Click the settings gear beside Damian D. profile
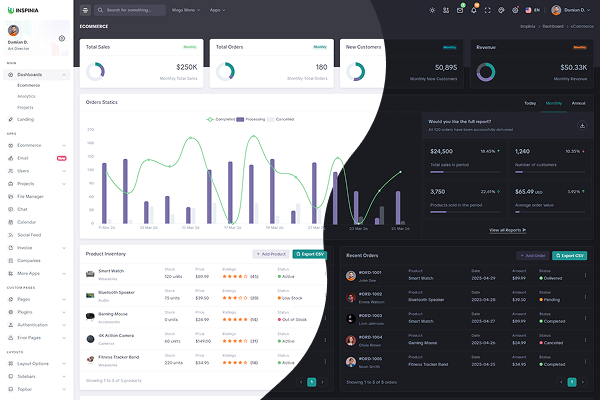The width and height of the screenshot is (600, 400). [62, 39]
